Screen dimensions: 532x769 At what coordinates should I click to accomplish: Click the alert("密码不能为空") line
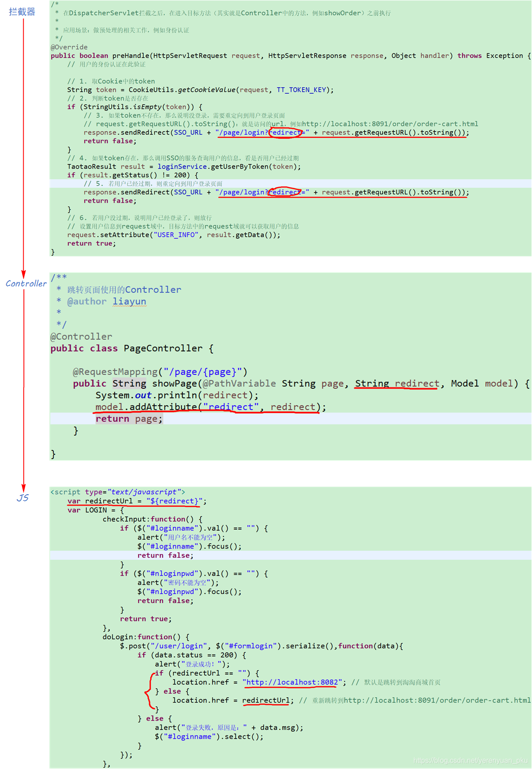[x=178, y=583]
